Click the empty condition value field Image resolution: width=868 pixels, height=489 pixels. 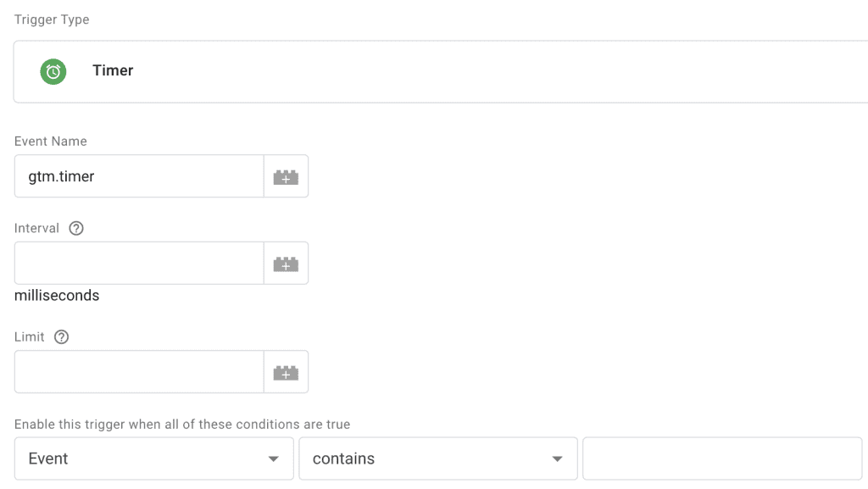pyautogui.click(x=721, y=458)
